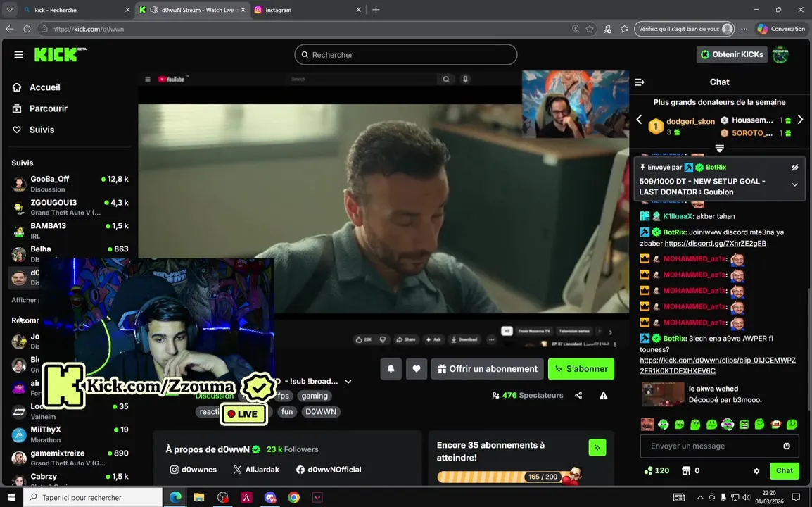Open a new browser tab
The height and width of the screenshot is (507, 812).
coord(376,10)
